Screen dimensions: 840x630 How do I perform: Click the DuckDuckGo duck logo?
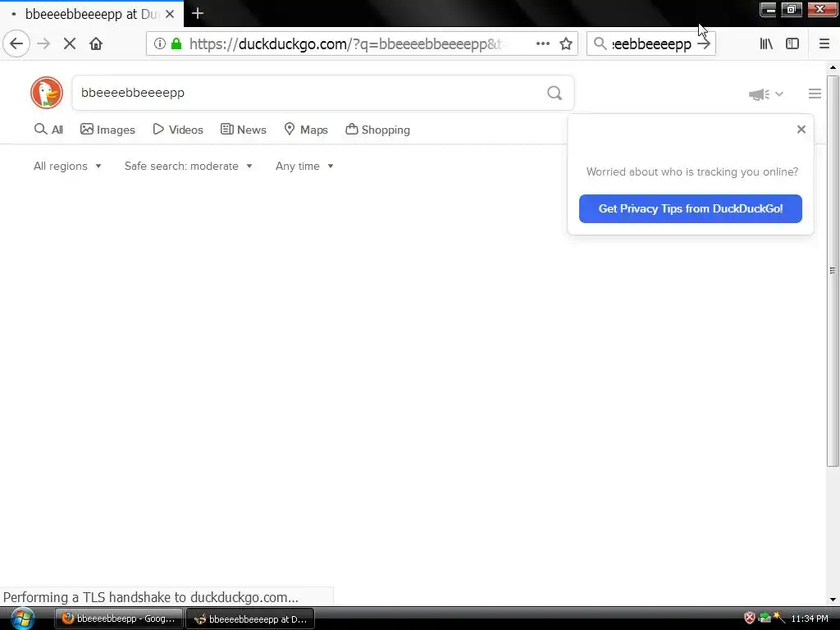coord(47,93)
